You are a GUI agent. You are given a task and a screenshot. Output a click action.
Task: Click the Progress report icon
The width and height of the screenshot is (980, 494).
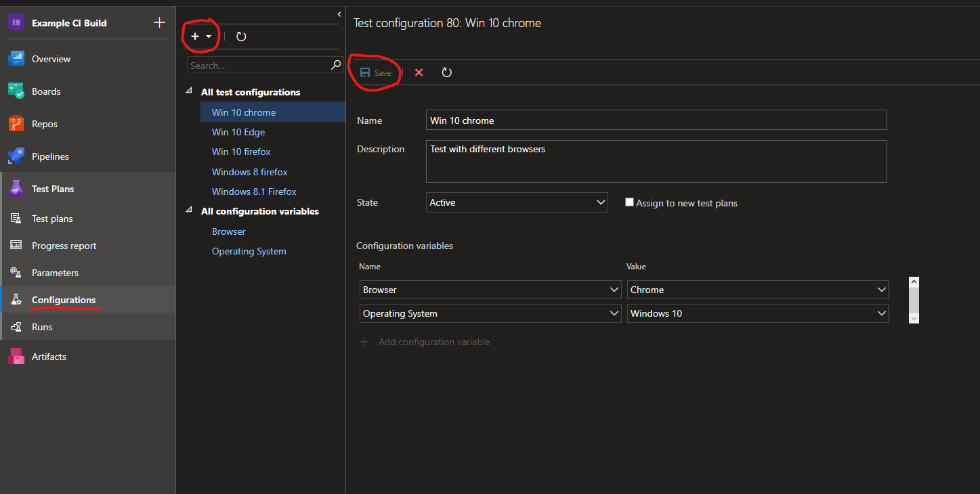[x=16, y=246]
